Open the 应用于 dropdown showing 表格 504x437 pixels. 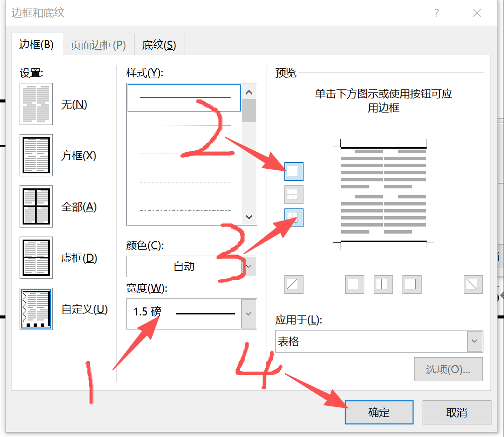pyautogui.click(x=473, y=341)
